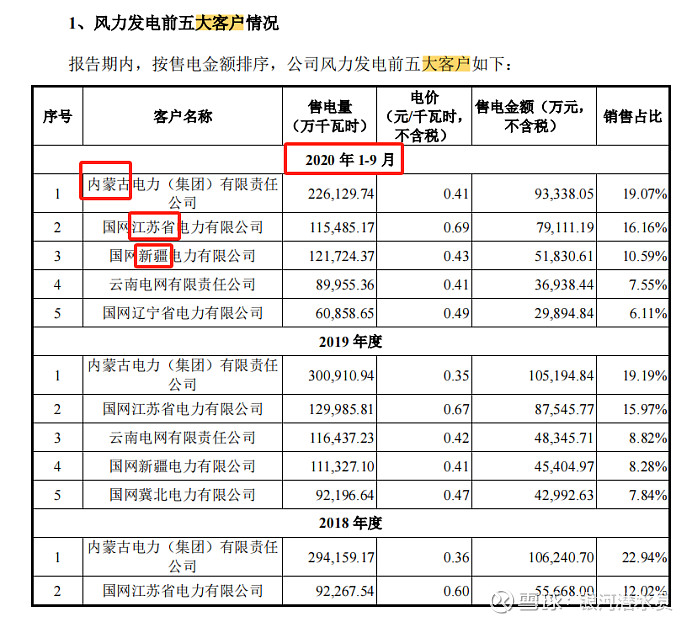Click the value 89,955.36

coord(345,285)
